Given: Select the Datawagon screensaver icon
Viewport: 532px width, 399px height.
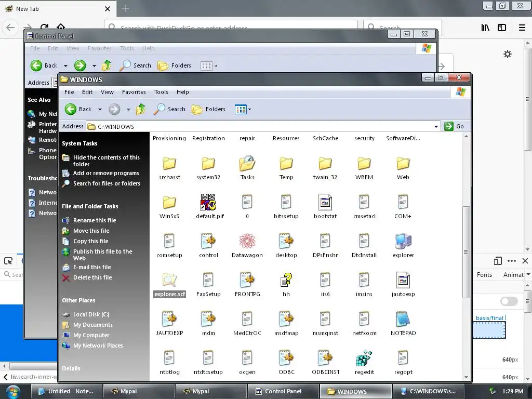Looking at the screenshot, I should [247, 241].
